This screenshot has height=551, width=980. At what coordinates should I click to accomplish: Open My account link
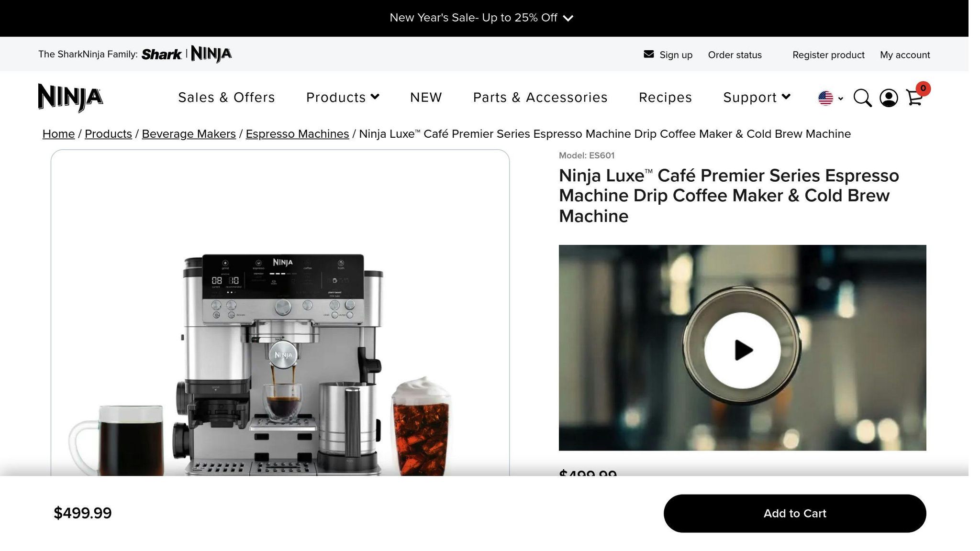[905, 55]
